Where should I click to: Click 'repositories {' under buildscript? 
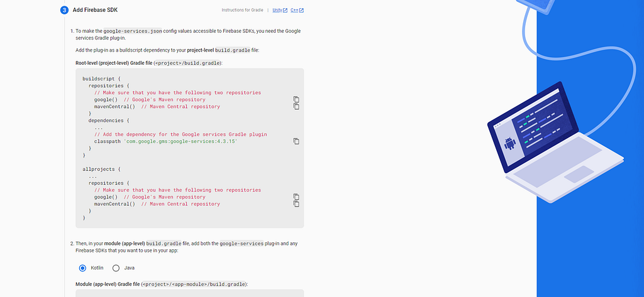coord(109,86)
